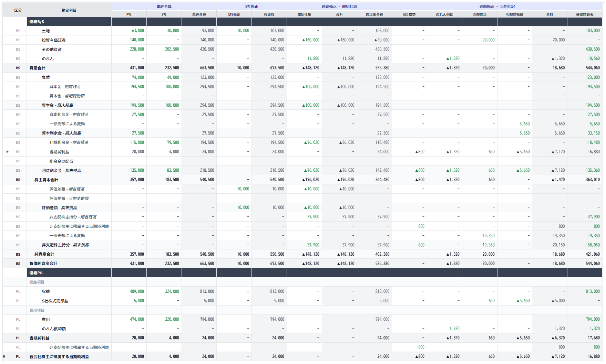Click the のれん償却 column header
Screen dimensions: 606x364
444,14
